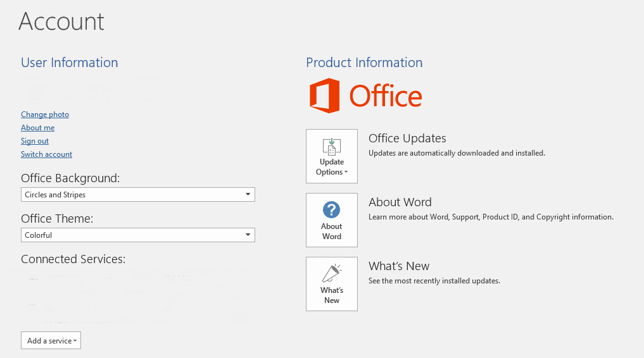
Task: Click 'Updates are automatically downloaded and installed' text
Action: [x=457, y=153]
